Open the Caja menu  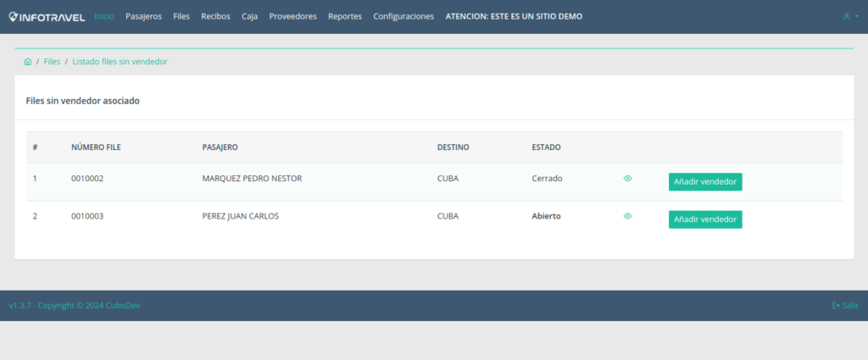[250, 17]
